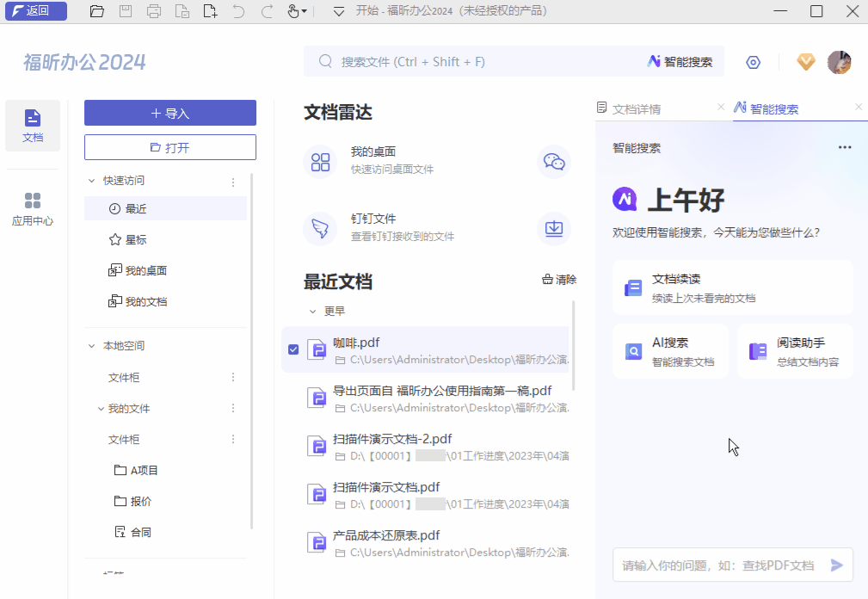Open the WeChat file transfer icon

[x=553, y=162]
